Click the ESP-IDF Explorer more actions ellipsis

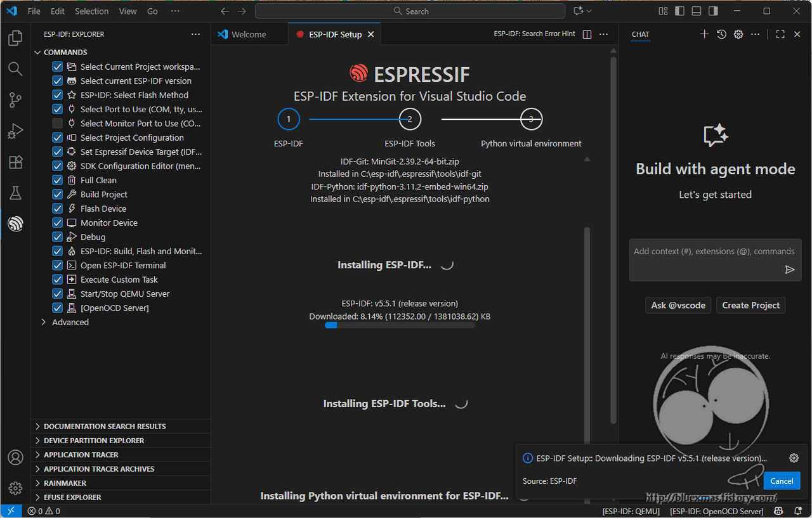tap(195, 34)
